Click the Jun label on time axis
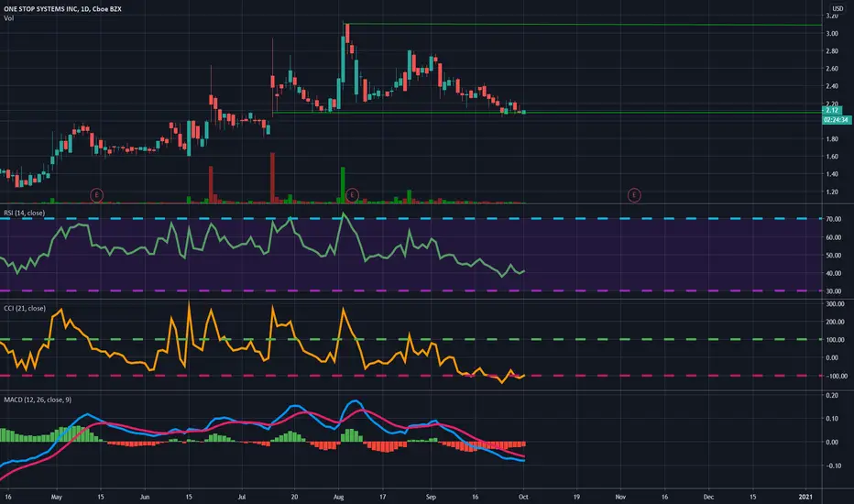The width and height of the screenshot is (854, 504). (x=145, y=497)
